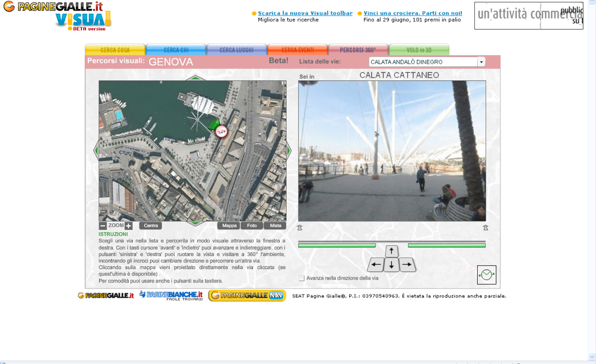Click the up-arrow road icon under the panorama's left corner
This screenshot has width=596, height=364.
coord(300,227)
